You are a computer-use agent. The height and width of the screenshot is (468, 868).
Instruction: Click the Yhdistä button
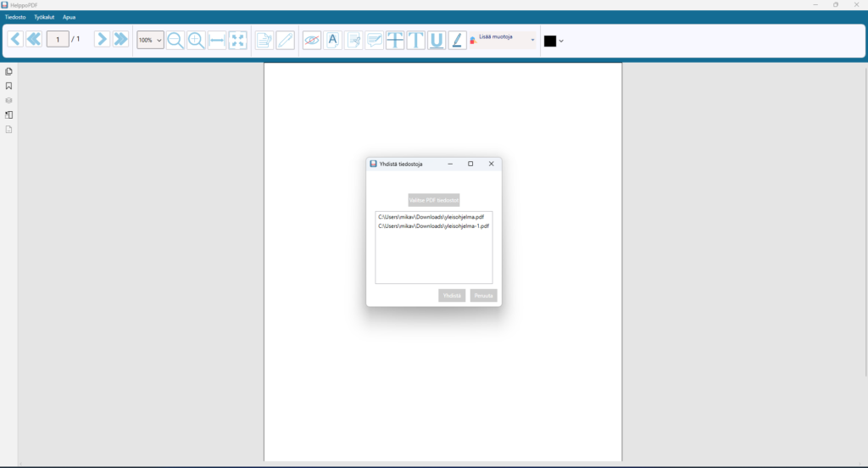pos(452,296)
